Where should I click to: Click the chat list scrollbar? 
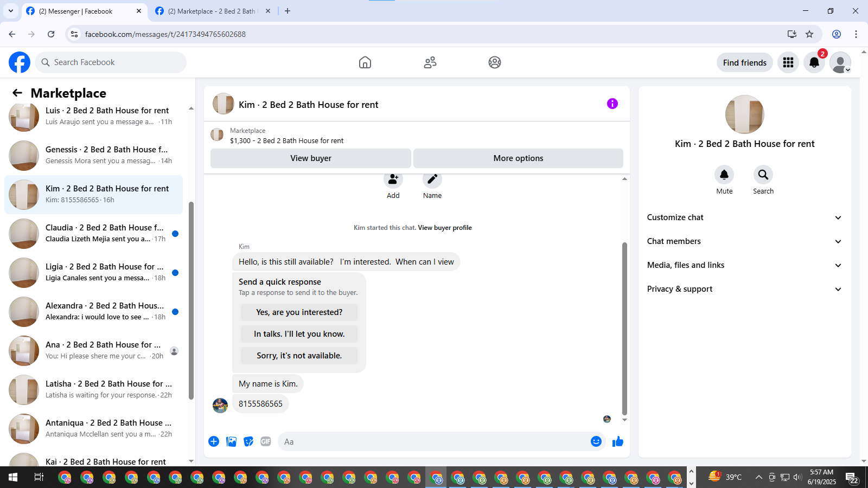pos(191,300)
